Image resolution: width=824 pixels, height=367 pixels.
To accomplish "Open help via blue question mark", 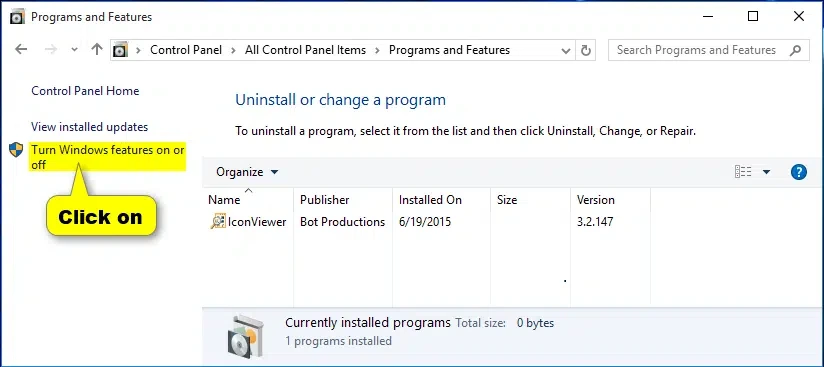I will pos(798,172).
